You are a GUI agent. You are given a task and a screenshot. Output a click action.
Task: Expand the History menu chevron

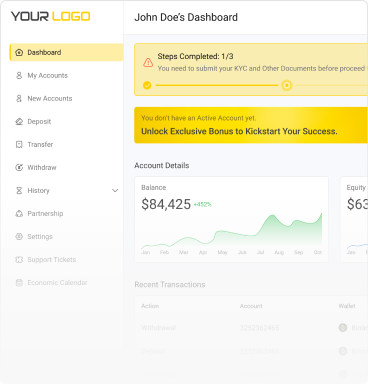click(115, 191)
